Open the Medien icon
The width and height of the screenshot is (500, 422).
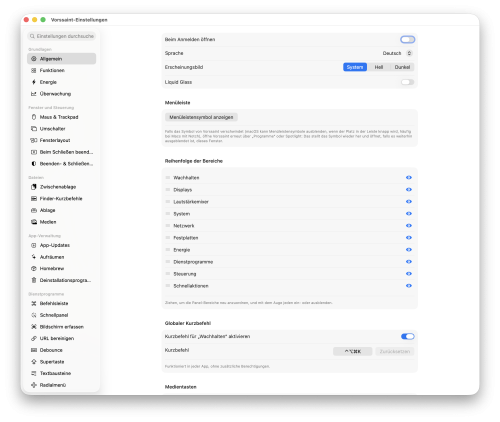tap(34, 222)
